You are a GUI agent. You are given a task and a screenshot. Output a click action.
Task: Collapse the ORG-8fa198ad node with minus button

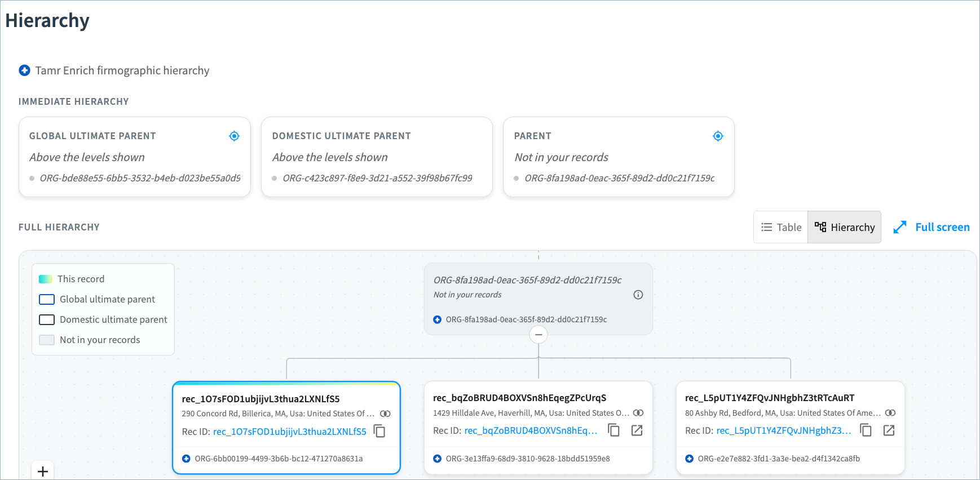click(x=538, y=335)
